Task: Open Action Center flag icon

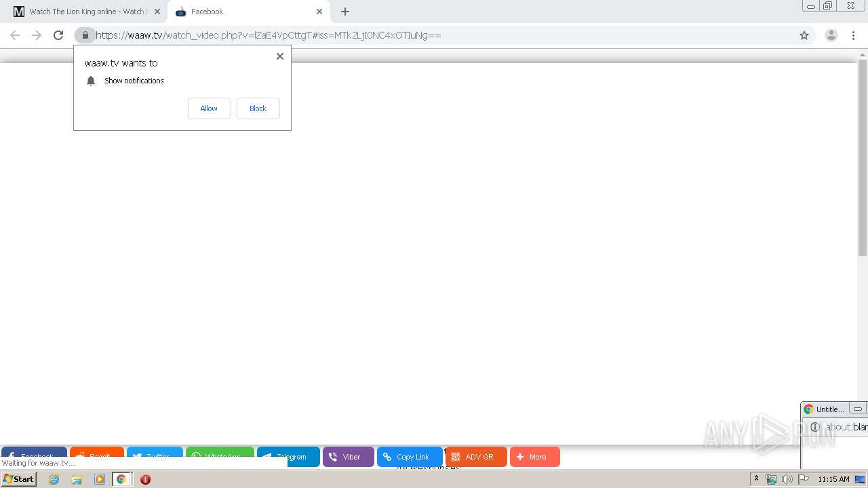Action: tap(804, 479)
